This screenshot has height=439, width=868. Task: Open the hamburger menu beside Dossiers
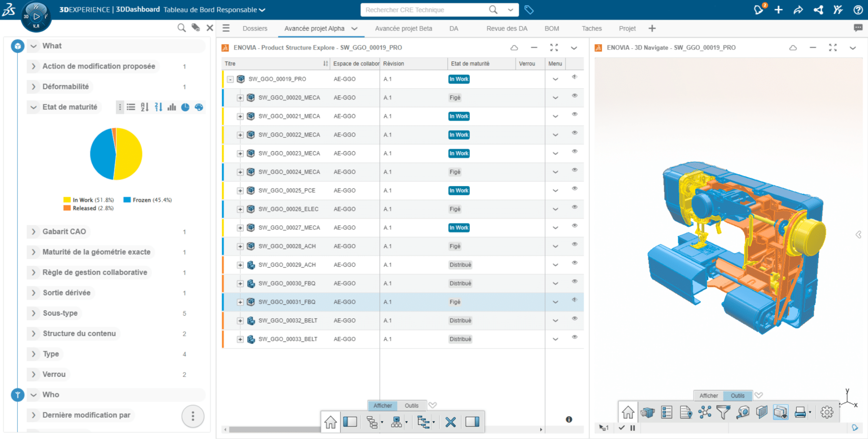coord(226,28)
